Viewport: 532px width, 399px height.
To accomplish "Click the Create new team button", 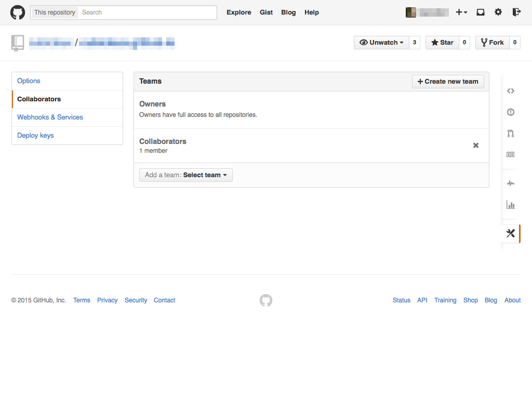I will pyautogui.click(x=447, y=81).
